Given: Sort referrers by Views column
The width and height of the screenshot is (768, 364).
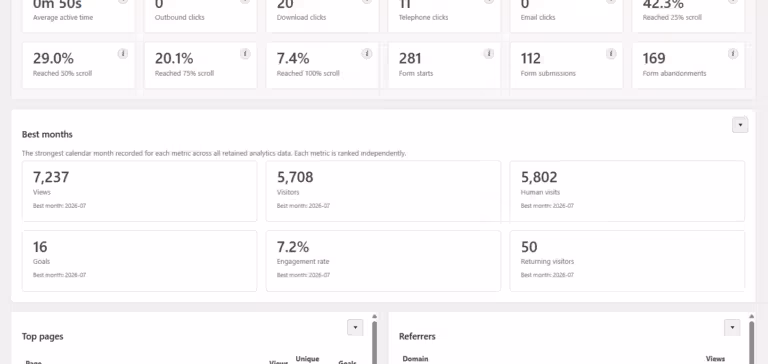Looking at the screenshot, I should click(715, 359).
